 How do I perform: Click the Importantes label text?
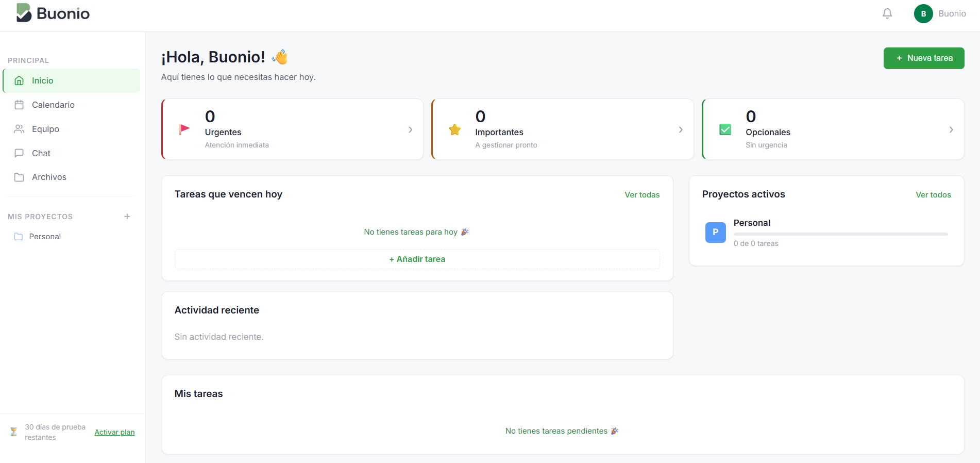[499, 133]
